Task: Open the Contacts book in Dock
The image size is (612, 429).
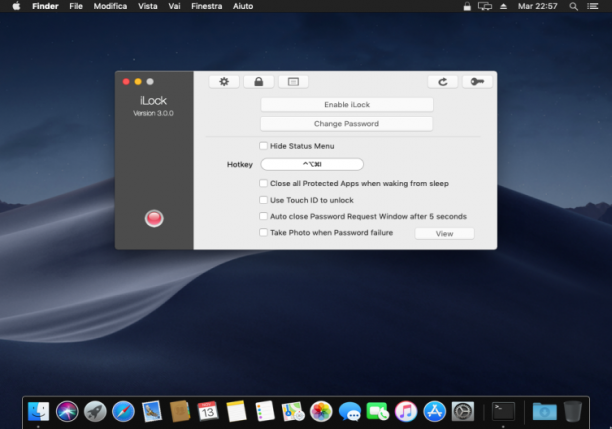Action: pos(180,411)
